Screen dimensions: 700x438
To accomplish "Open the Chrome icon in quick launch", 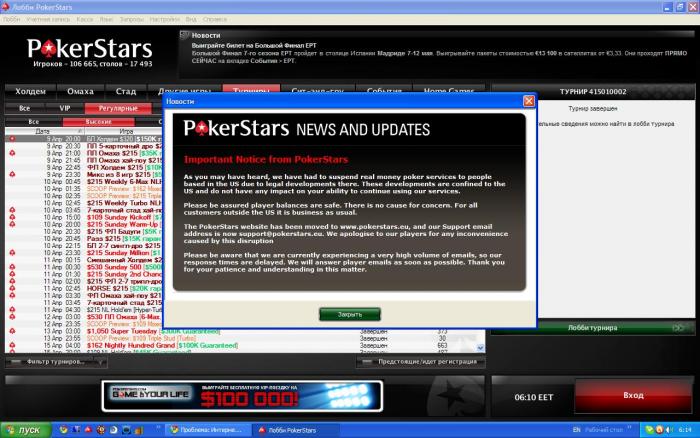I will pos(63,430).
